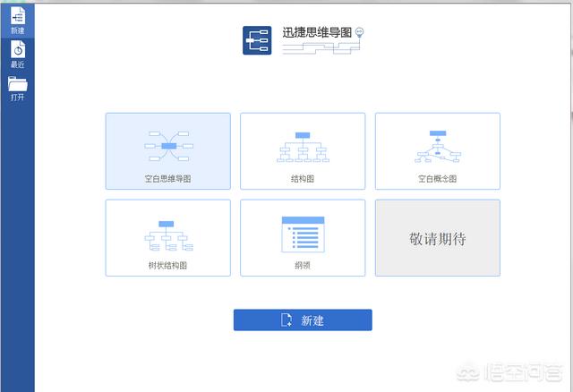Click the 树状结构图 label text
Viewport: 573px width, 392px height.
pyautogui.click(x=167, y=266)
